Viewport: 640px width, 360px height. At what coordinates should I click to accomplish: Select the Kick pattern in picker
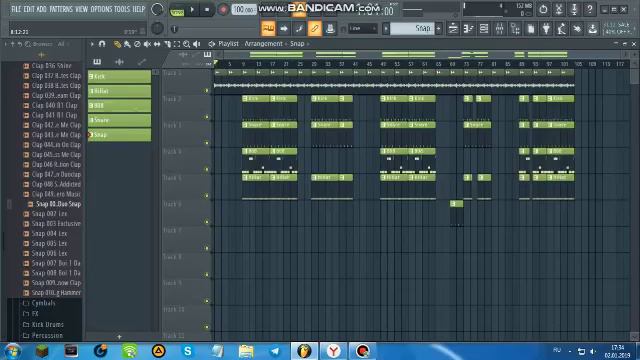pos(120,76)
